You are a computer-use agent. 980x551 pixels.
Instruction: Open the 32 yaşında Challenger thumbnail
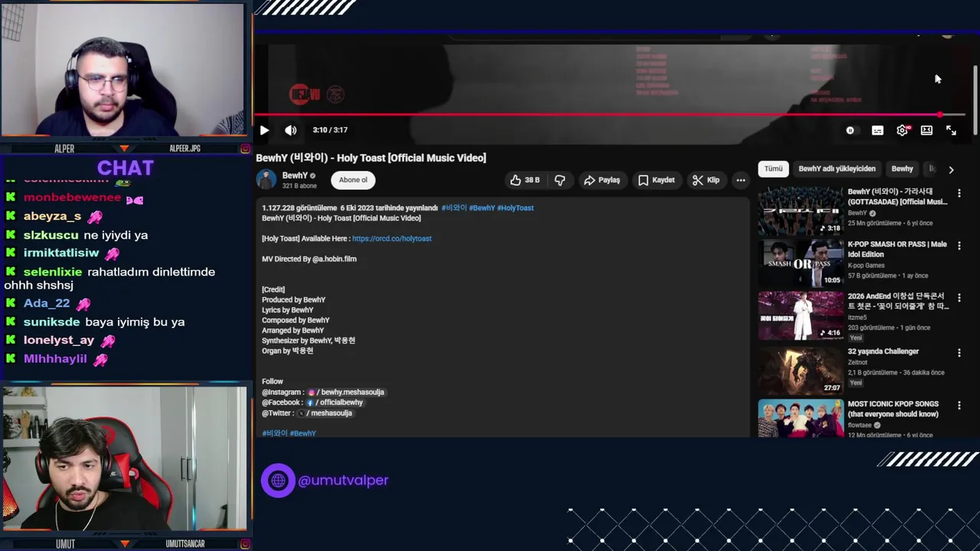(801, 370)
